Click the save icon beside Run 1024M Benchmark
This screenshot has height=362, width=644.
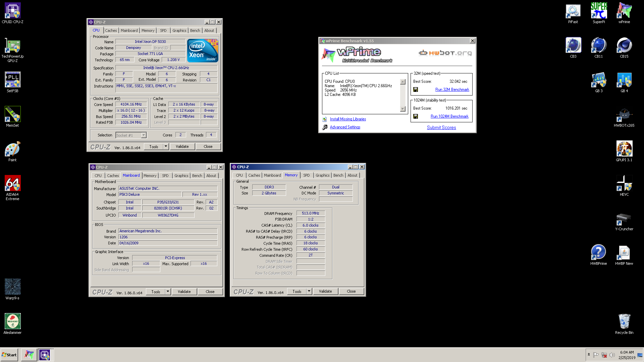click(416, 116)
